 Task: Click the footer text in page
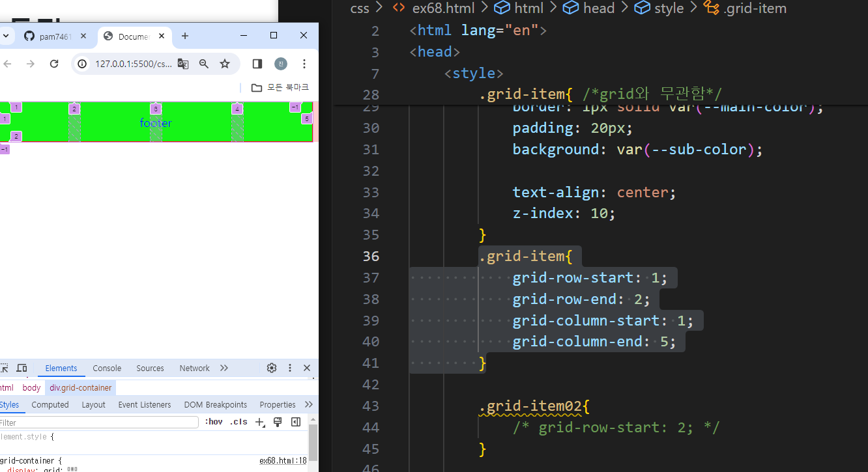point(156,123)
